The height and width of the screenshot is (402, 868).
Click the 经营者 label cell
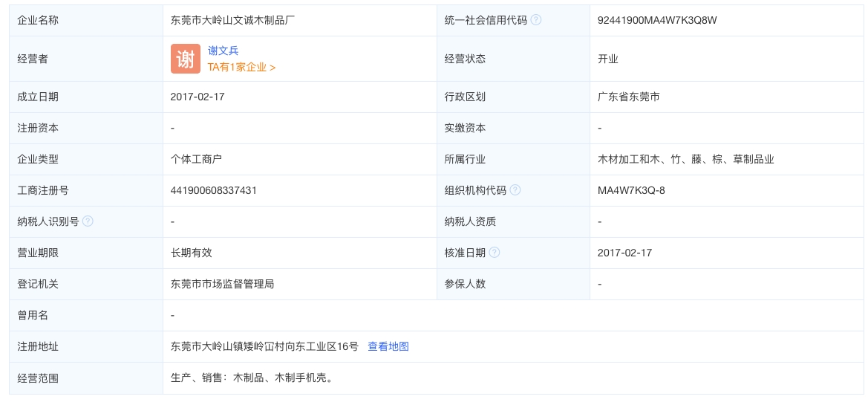pyautogui.click(x=86, y=59)
